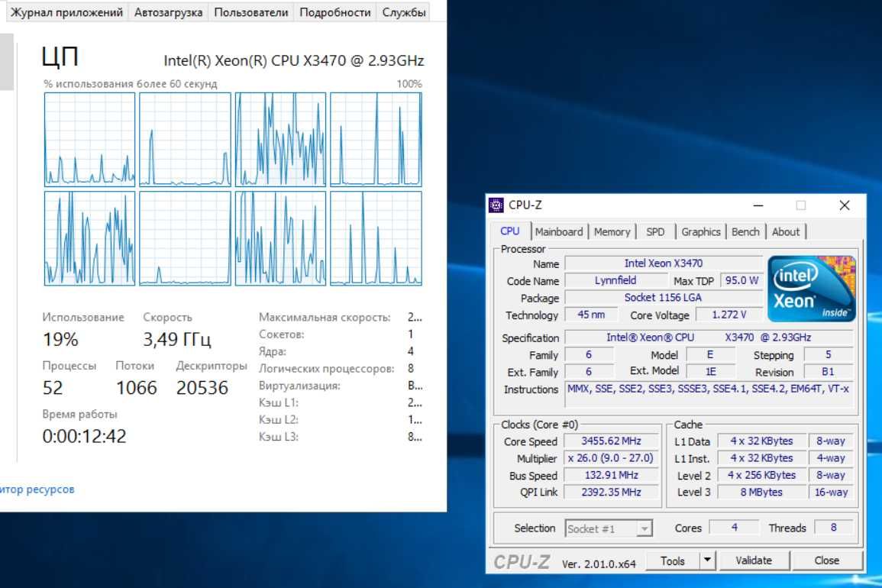Click the Threads value 8 in CPU-Z

pyautogui.click(x=833, y=527)
